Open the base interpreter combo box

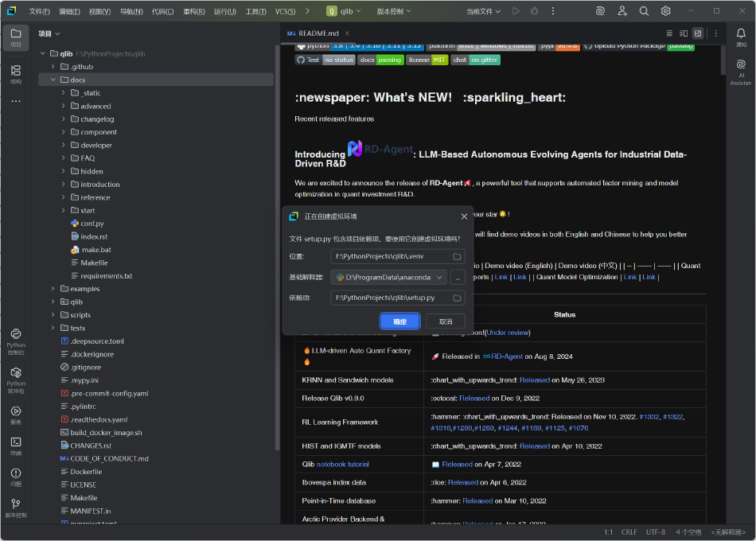[388, 277]
